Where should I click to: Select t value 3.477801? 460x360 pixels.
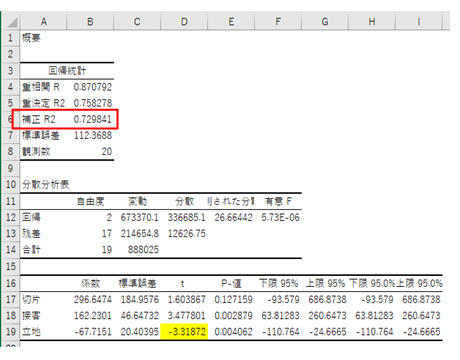[x=187, y=315]
